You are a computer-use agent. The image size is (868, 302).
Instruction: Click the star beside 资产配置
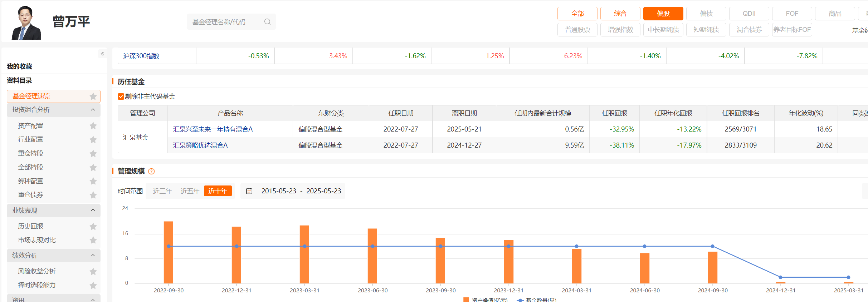tap(93, 126)
